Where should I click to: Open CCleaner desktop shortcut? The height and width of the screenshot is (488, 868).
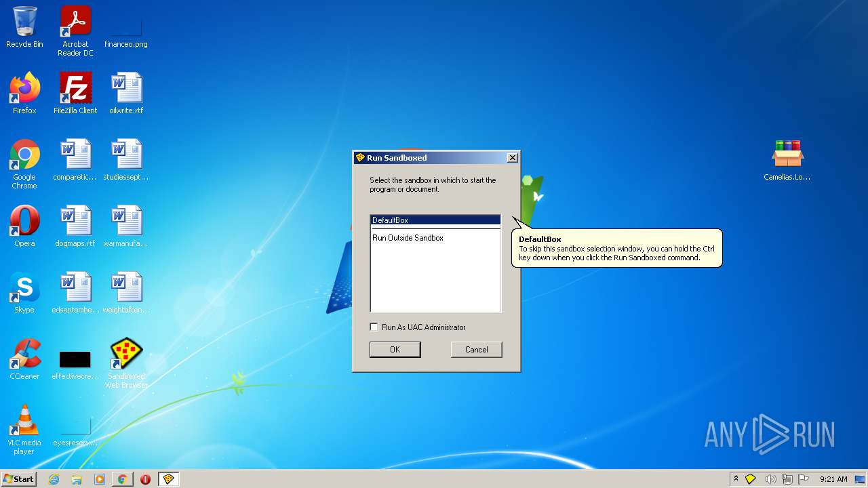click(24, 359)
